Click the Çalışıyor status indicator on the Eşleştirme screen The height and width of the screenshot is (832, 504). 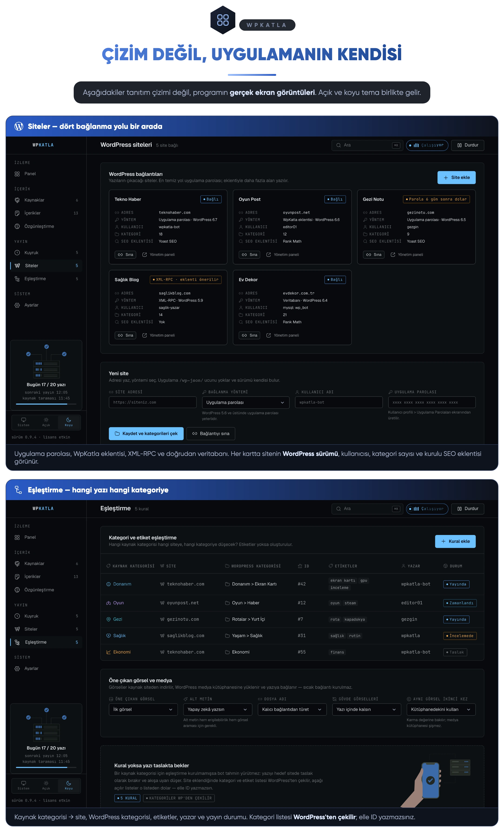pos(427,509)
